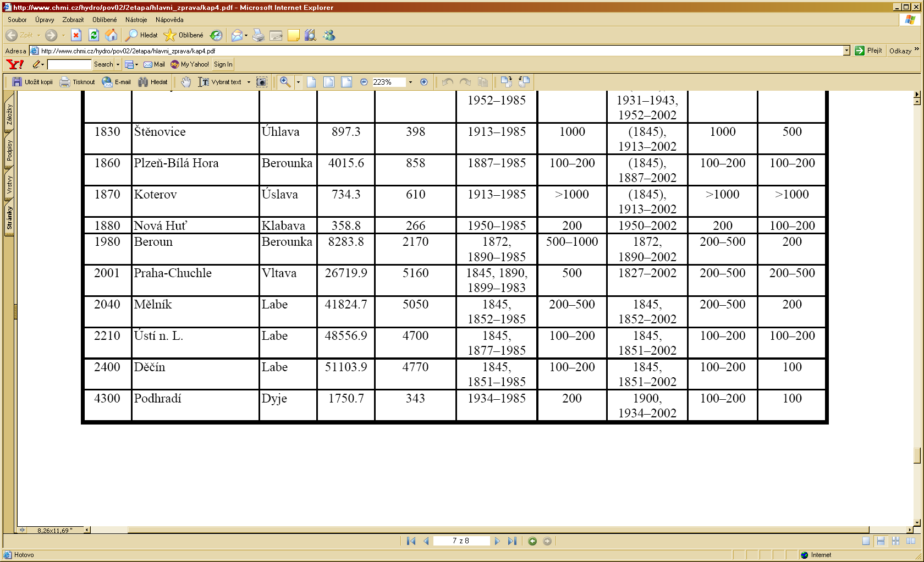This screenshot has width=924, height=562.
Task: Jump to last page of PDF
Action: click(x=512, y=541)
